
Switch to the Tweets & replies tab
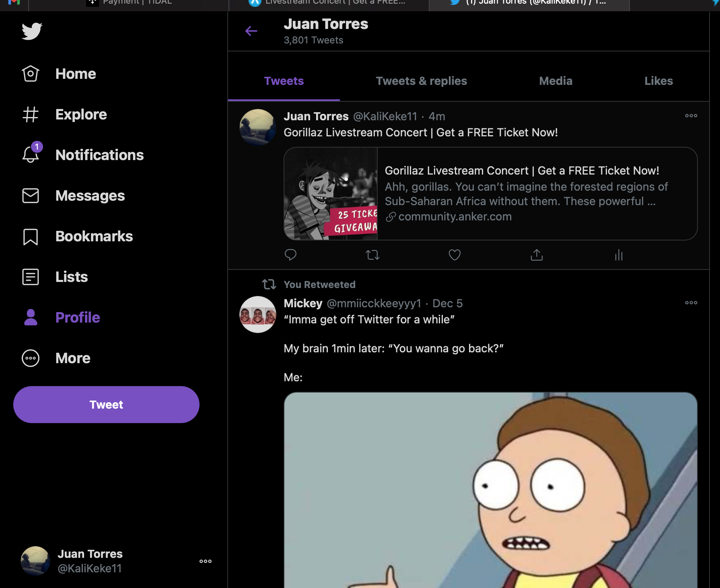click(x=421, y=81)
